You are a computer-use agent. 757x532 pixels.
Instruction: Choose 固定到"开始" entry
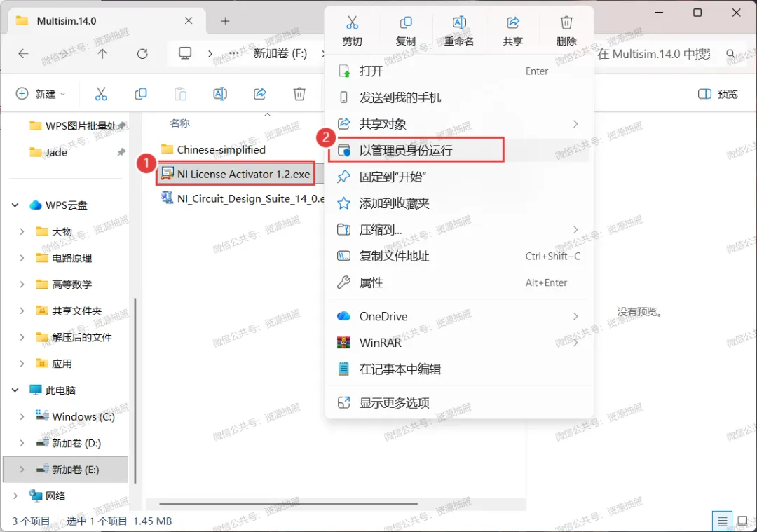point(458,177)
